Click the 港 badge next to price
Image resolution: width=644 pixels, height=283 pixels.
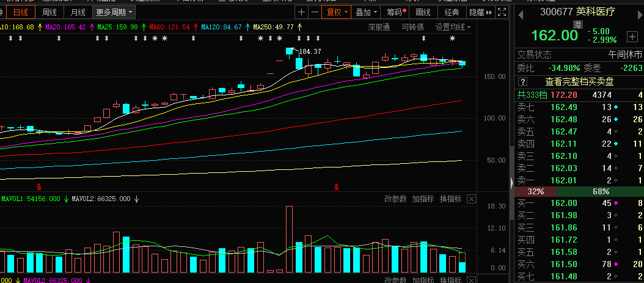[577, 23]
